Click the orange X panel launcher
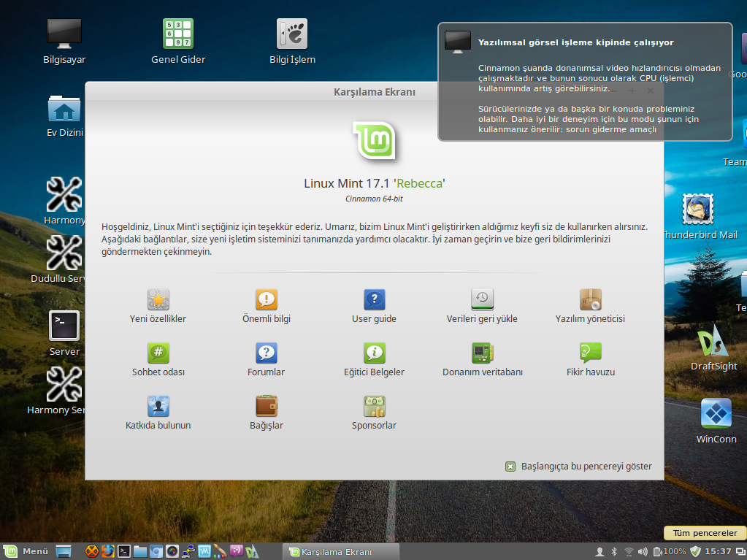The height and width of the screenshot is (560, 747). pos(91,551)
